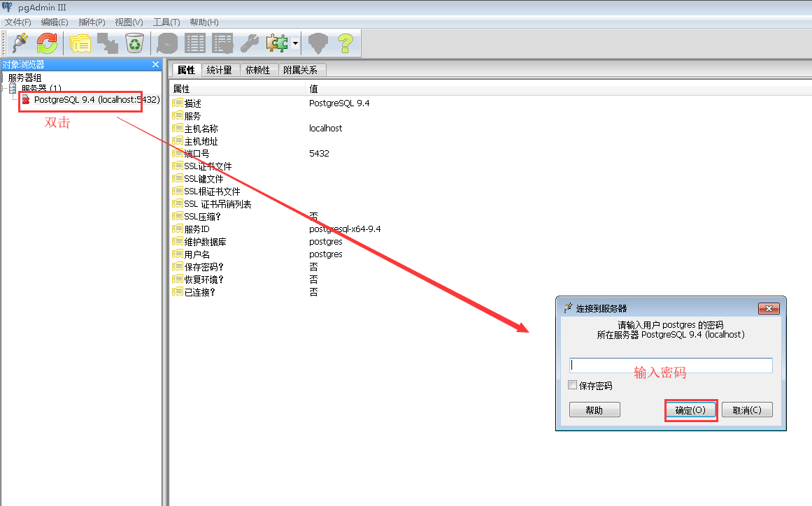Open the help question mark icon
Screen dimensions: 812x506
(x=346, y=43)
